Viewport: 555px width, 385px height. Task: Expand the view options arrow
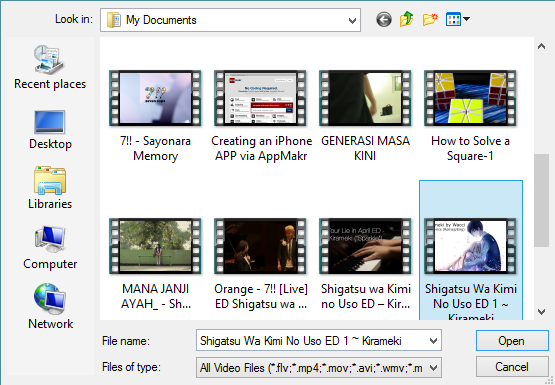(x=467, y=19)
